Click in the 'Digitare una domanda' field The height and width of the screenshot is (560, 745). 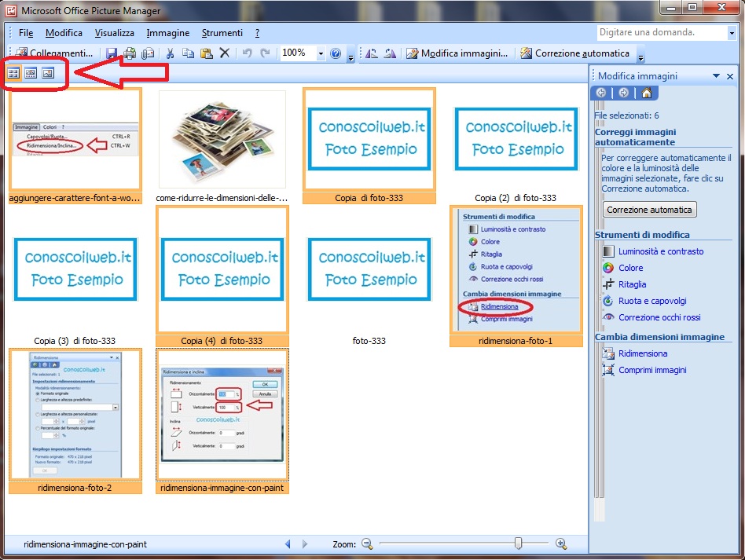point(662,33)
